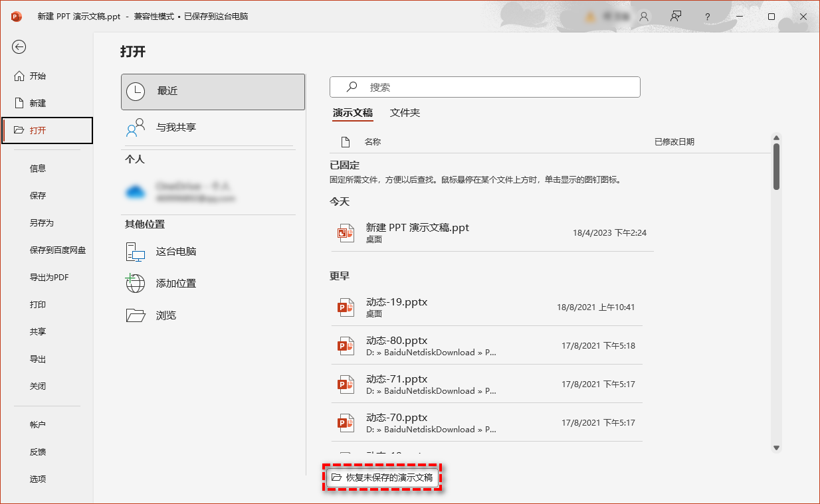
Task: Open 新建 PPT 演示文稿.ppt from today's list
Action: tap(419, 227)
